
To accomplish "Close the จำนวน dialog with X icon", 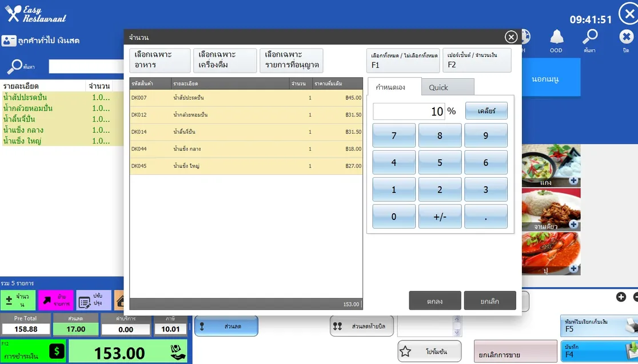I will [511, 37].
